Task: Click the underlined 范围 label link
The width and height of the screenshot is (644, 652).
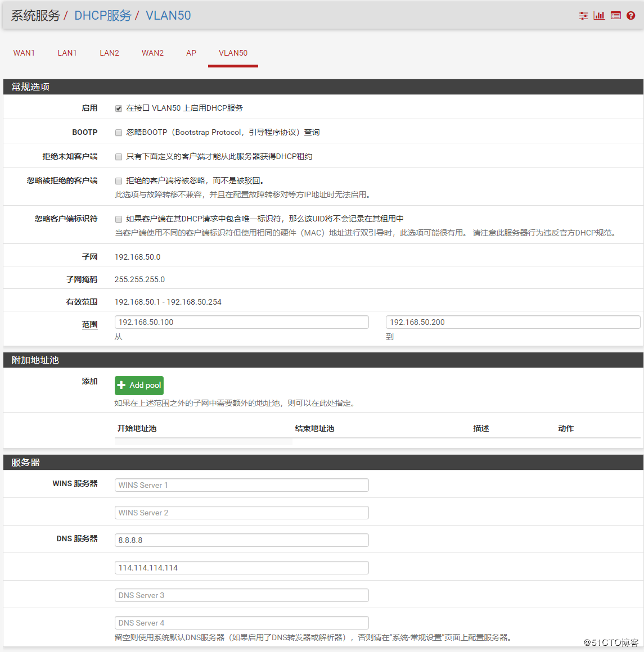Action: (x=89, y=324)
